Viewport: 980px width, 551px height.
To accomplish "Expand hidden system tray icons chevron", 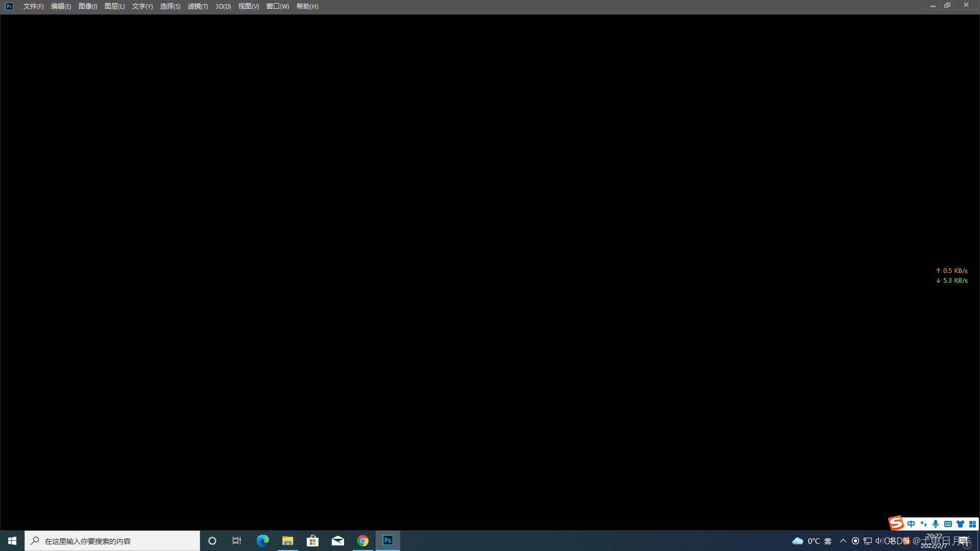I will pos(843,541).
